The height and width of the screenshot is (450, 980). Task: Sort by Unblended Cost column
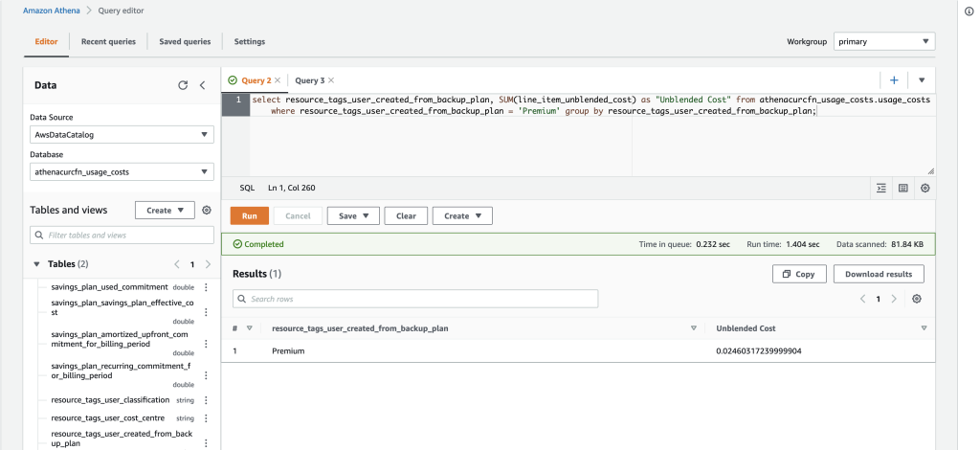pos(924,328)
